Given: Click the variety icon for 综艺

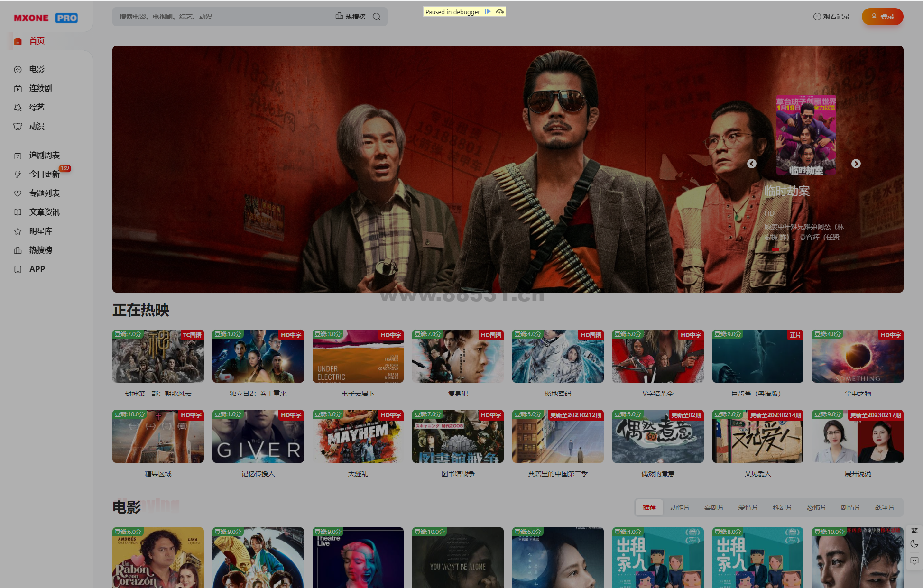Looking at the screenshot, I should tap(18, 108).
